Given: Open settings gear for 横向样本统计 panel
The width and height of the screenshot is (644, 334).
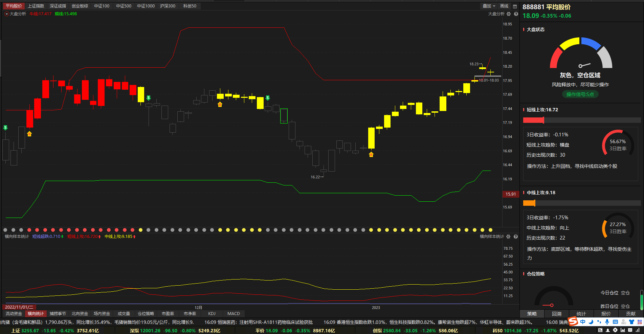Looking at the screenshot, I should (508, 237).
